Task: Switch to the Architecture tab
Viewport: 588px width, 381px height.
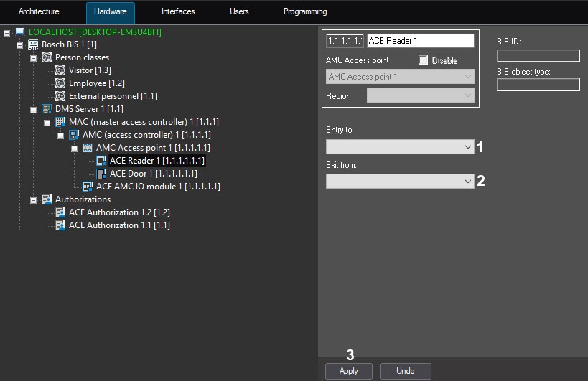Action: pos(39,12)
